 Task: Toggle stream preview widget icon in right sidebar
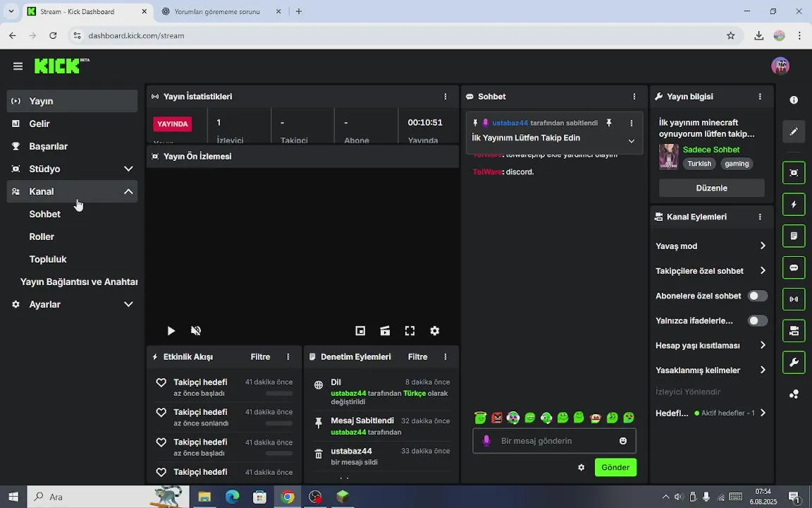[794, 173]
